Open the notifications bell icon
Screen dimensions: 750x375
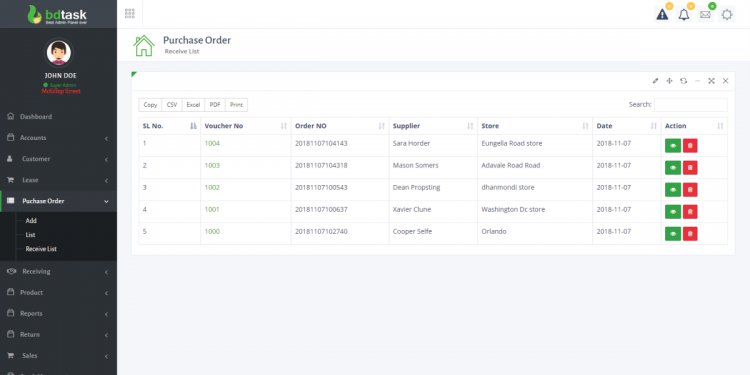[684, 15]
